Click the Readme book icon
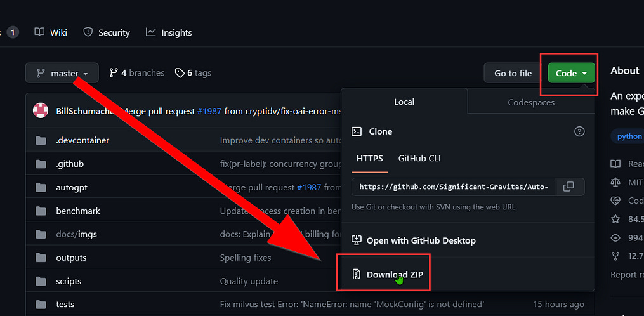The width and height of the screenshot is (644, 316). [615, 164]
